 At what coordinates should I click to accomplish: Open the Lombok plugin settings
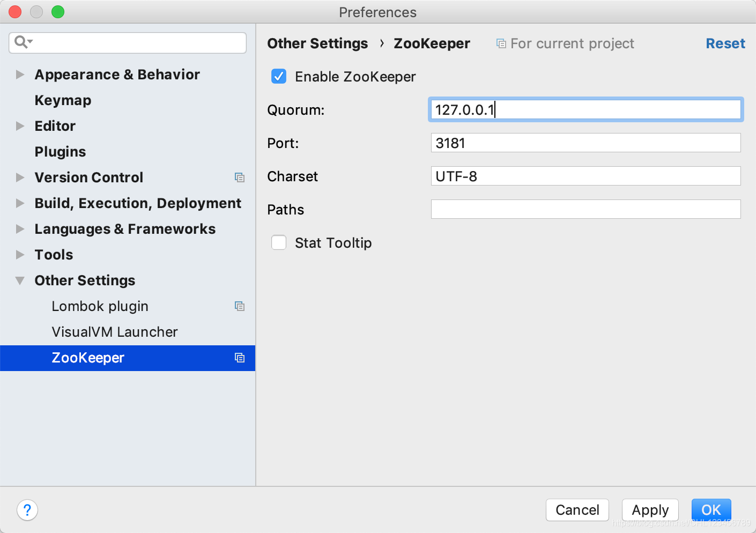coord(100,306)
